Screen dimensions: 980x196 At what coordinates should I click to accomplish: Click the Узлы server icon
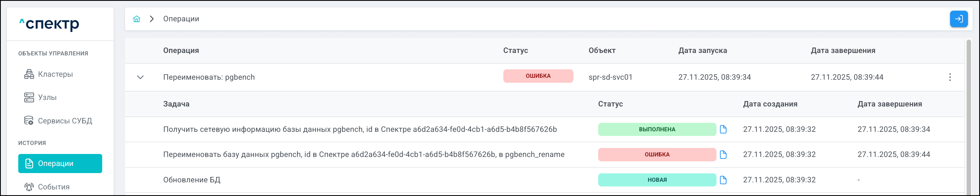point(29,98)
